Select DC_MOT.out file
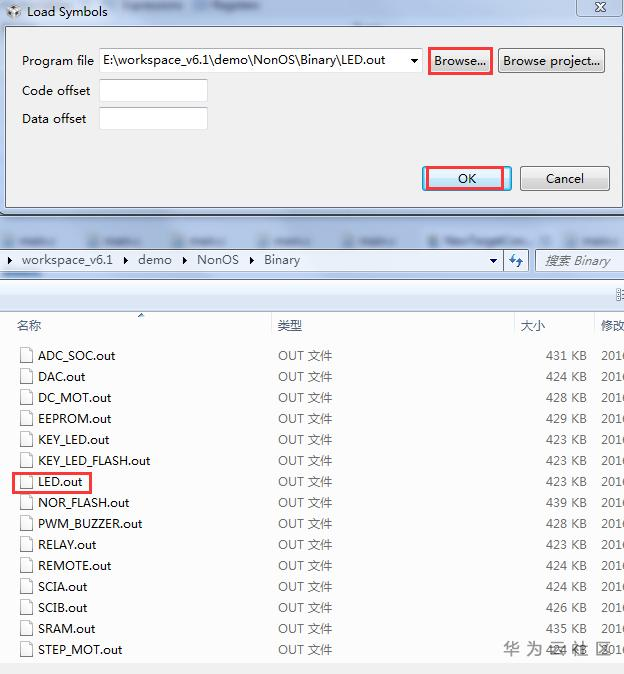 coord(74,398)
